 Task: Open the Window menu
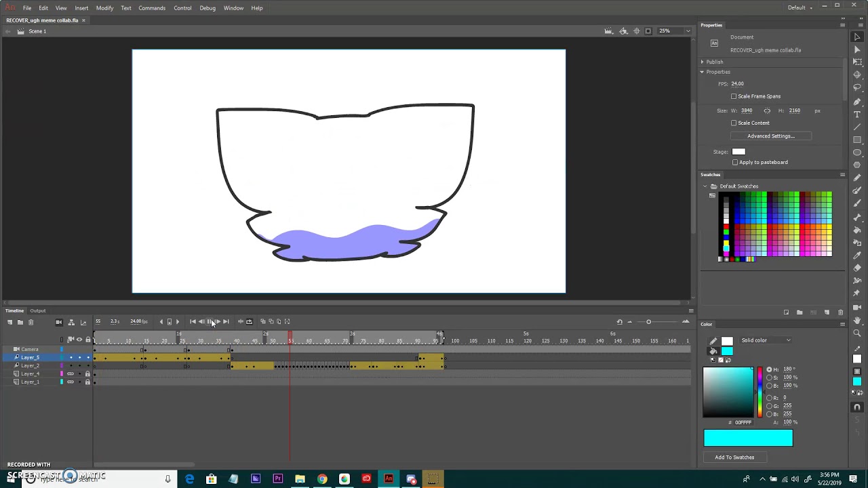coord(233,8)
